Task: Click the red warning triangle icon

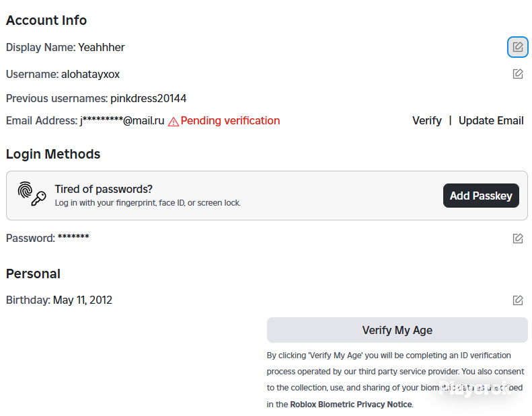Action: pos(174,122)
